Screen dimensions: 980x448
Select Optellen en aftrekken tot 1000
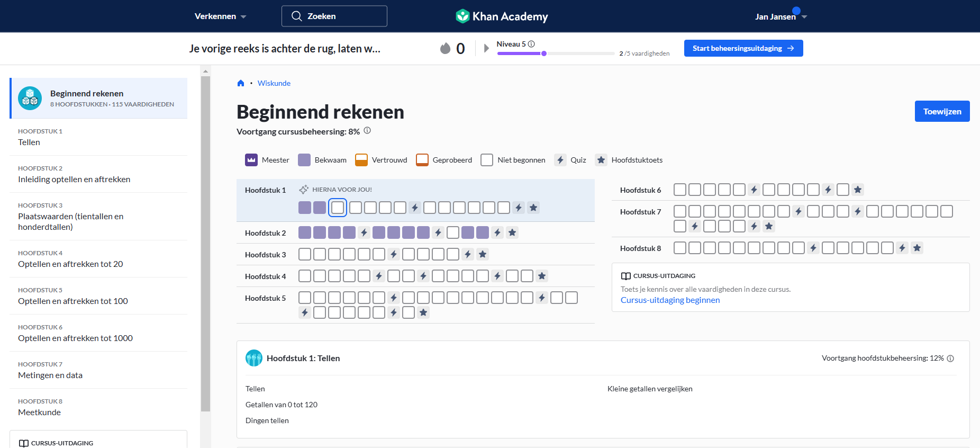click(98, 333)
